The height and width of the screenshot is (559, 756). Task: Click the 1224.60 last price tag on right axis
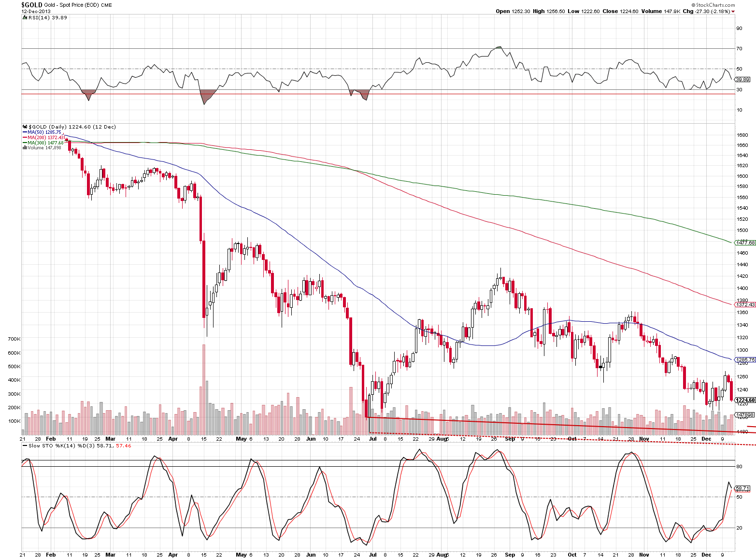coord(745,400)
